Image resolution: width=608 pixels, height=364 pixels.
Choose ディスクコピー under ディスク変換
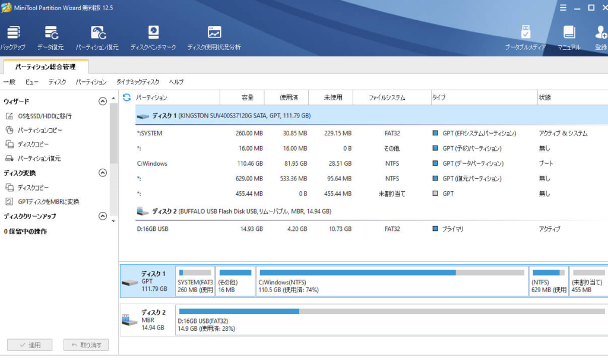[27, 188]
